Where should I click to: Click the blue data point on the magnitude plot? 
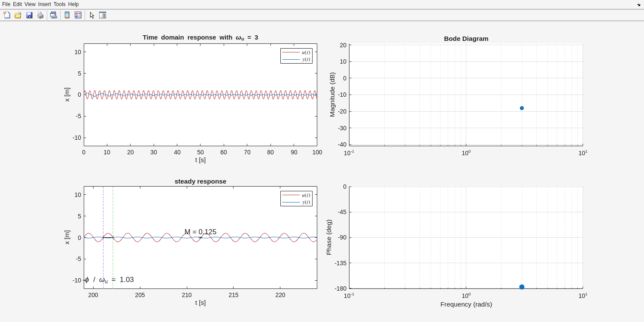pyautogui.click(x=522, y=108)
